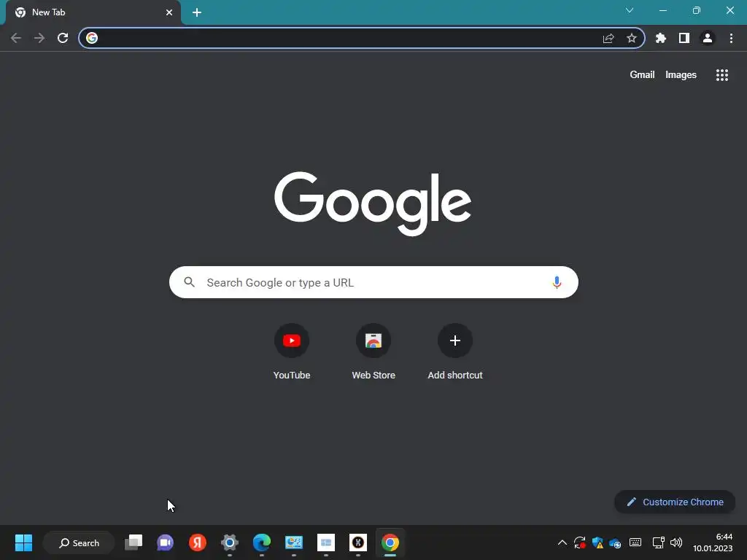
Task: Close the New Tab tab
Action: (169, 12)
